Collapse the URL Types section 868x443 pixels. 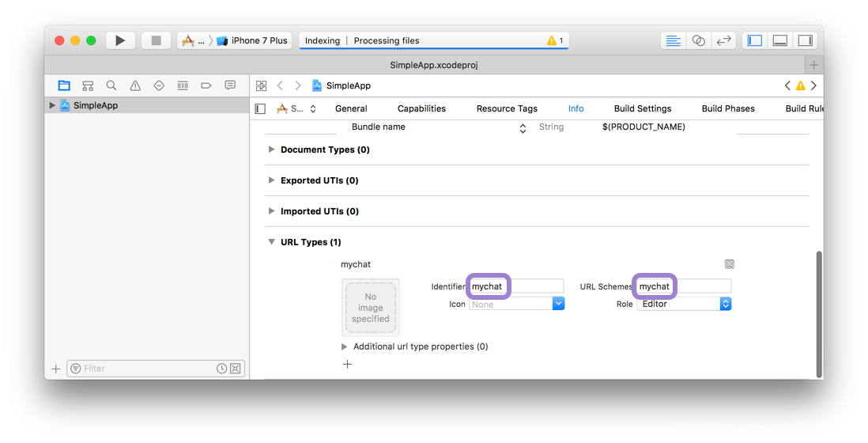[x=271, y=242]
